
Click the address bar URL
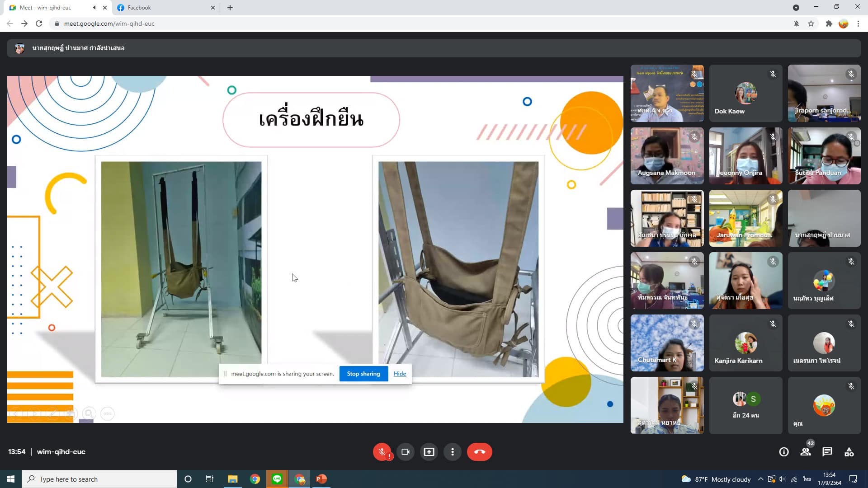pos(109,23)
